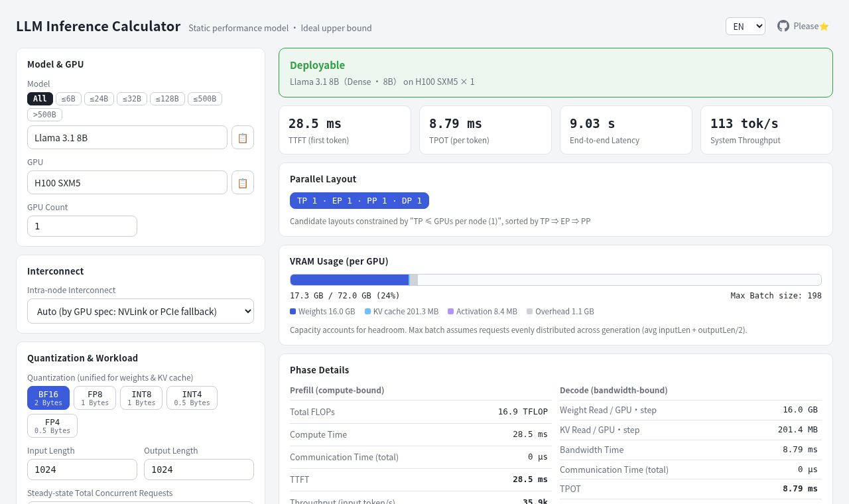Select the INT8 quantization option
This screenshot has width=849, height=504.
click(141, 398)
